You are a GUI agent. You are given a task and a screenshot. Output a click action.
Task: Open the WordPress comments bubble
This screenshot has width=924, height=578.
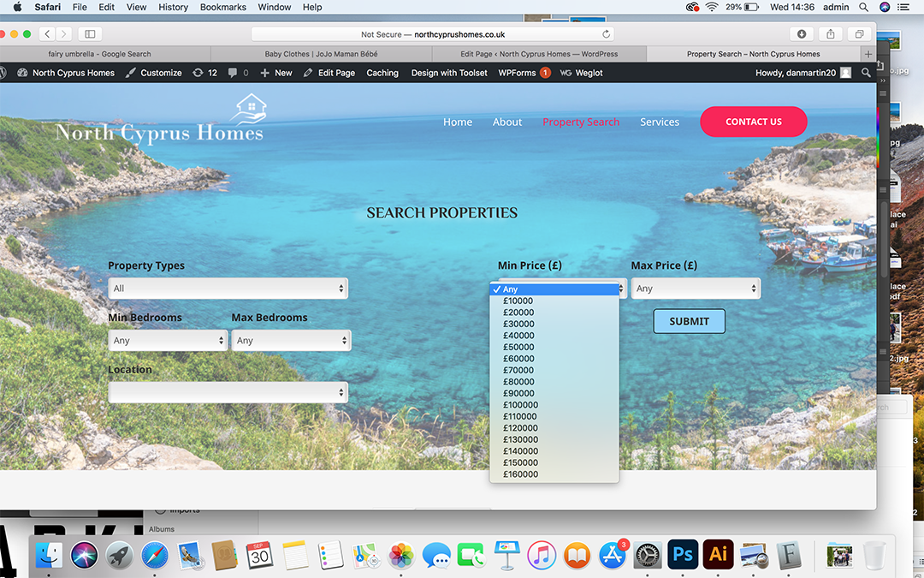pyautogui.click(x=238, y=73)
